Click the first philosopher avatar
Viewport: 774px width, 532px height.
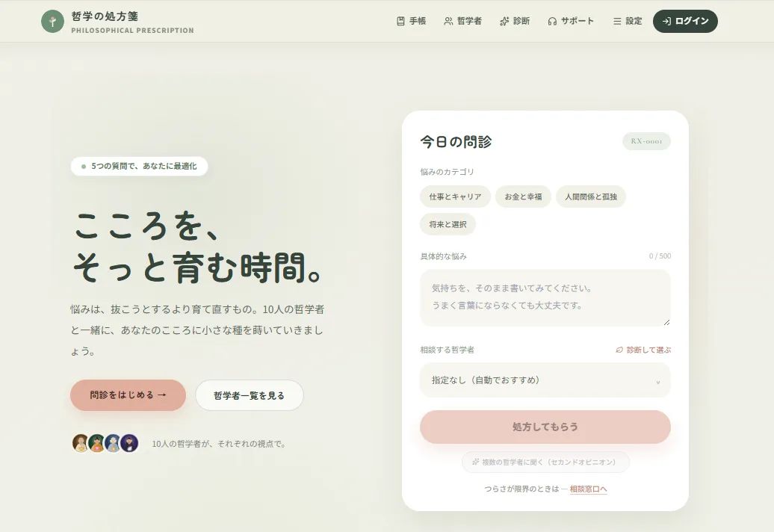81,443
